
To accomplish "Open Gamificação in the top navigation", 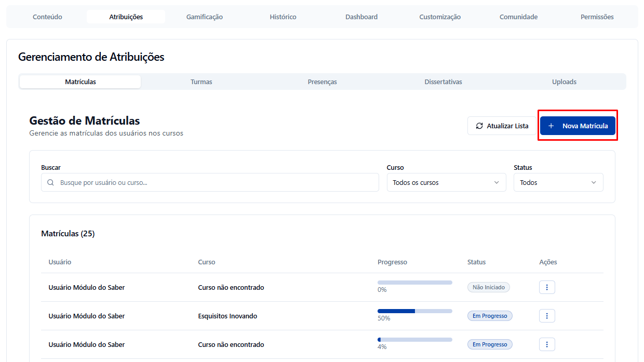I will [x=205, y=17].
